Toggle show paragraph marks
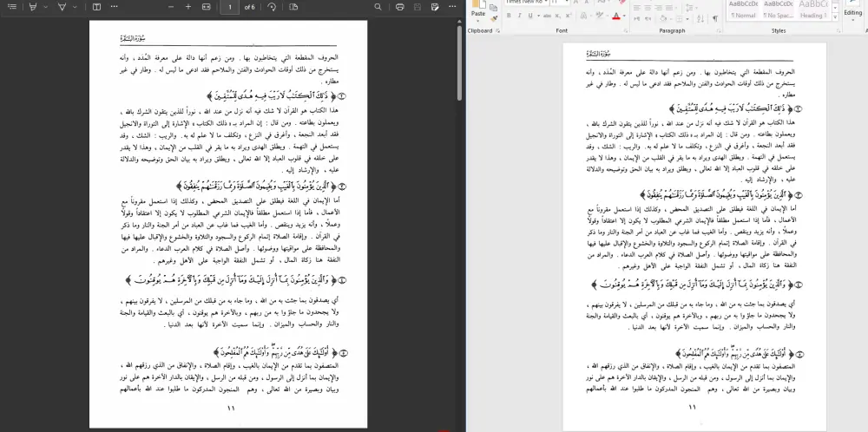The height and width of the screenshot is (432, 868). (x=715, y=18)
